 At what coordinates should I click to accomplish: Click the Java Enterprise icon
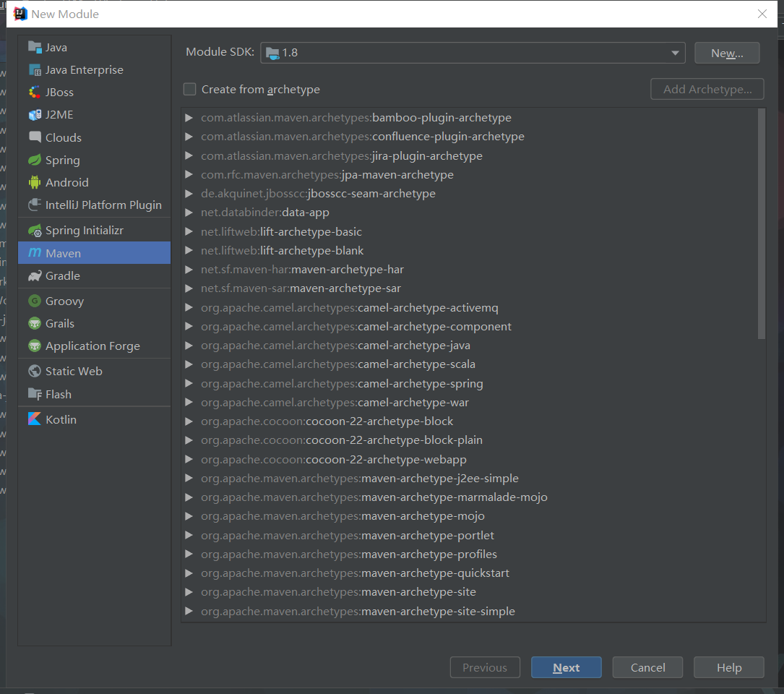pyautogui.click(x=35, y=70)
